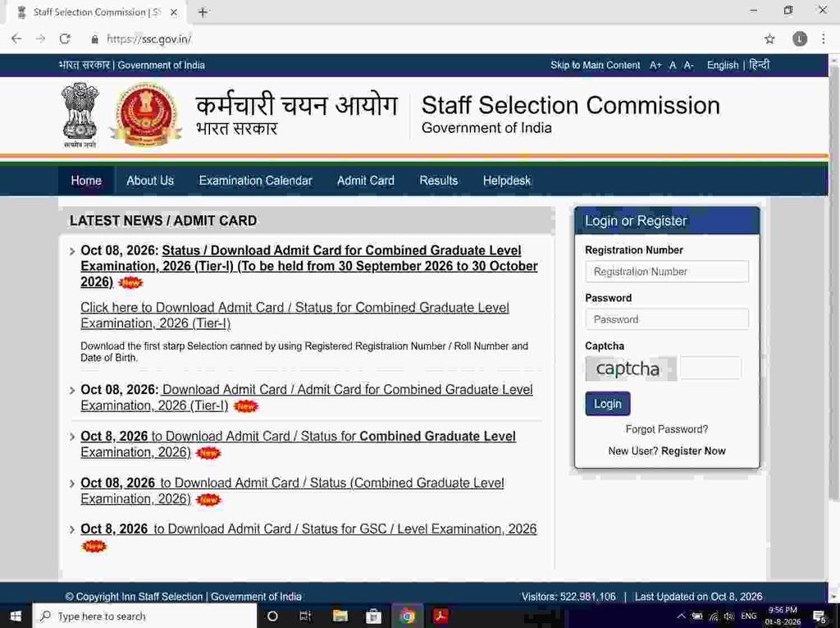Open the Helpdesk menu item
The width and height of the screenshot is (840, 628).
(x=507, y=181)
